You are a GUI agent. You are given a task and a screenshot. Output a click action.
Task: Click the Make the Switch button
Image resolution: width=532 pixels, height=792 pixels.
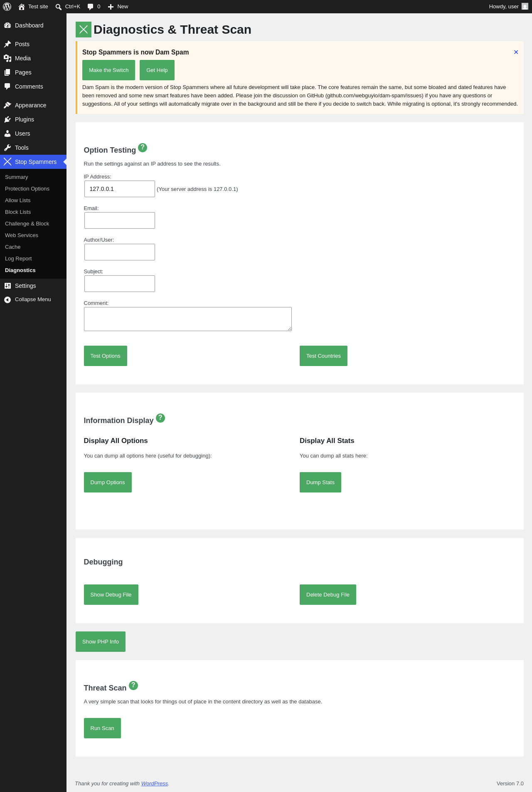pos(108,70)
